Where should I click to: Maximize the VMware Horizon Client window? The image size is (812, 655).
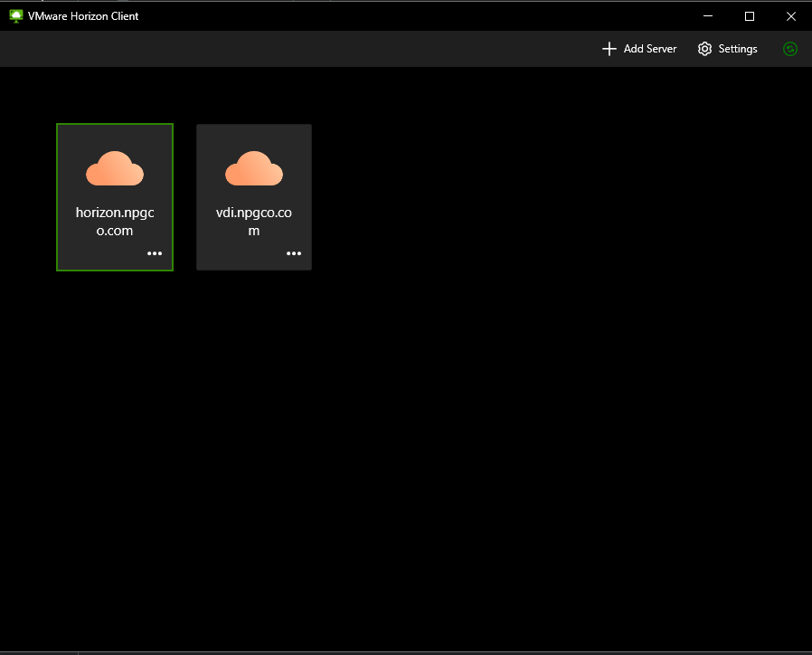pyautogui.click(x=750, y=16)
